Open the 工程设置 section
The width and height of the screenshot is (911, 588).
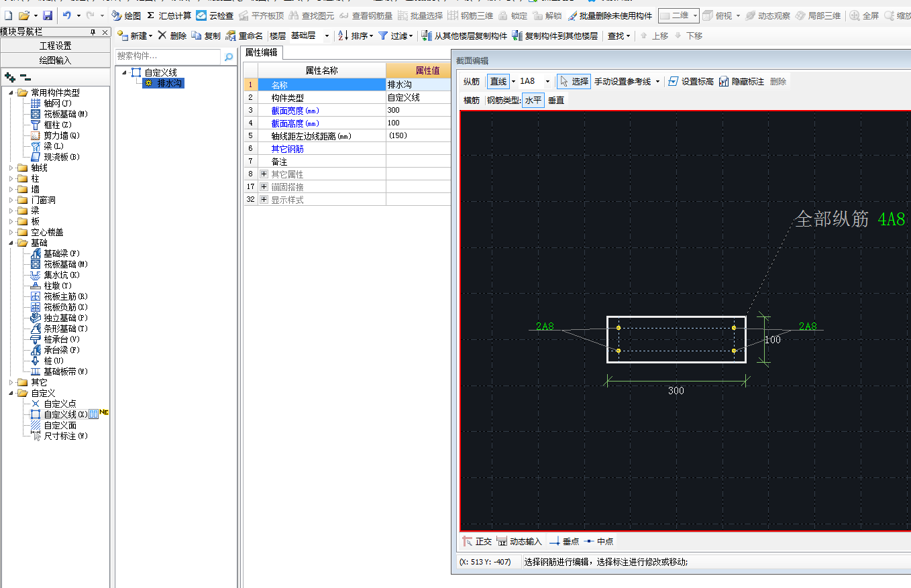pyautogui.click(x=55, y=46)
